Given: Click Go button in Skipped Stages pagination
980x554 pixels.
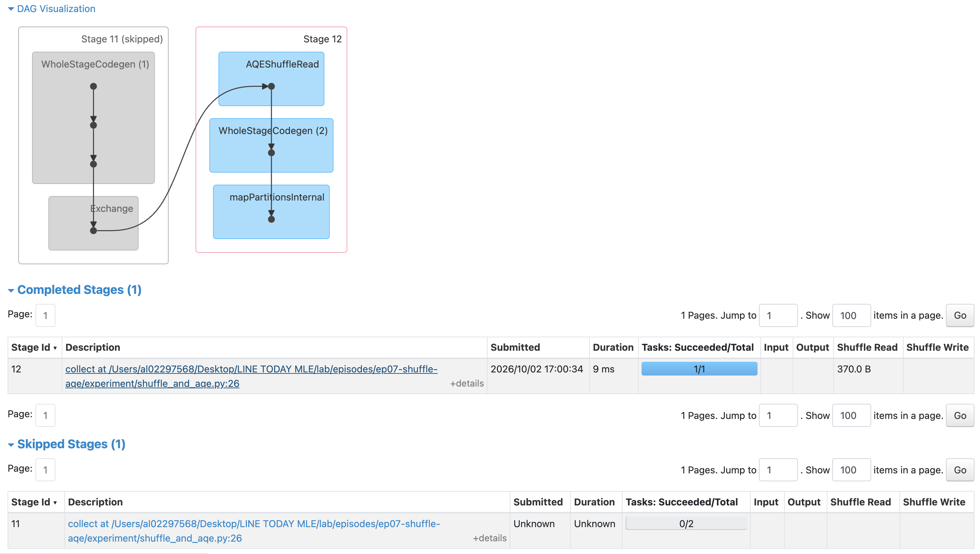Looking at the screenshot, I should click(960, 470).
